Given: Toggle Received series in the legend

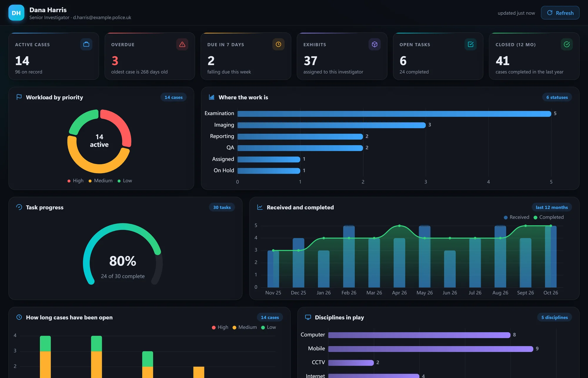Looking at the screenshot, I should coord(517,217).
